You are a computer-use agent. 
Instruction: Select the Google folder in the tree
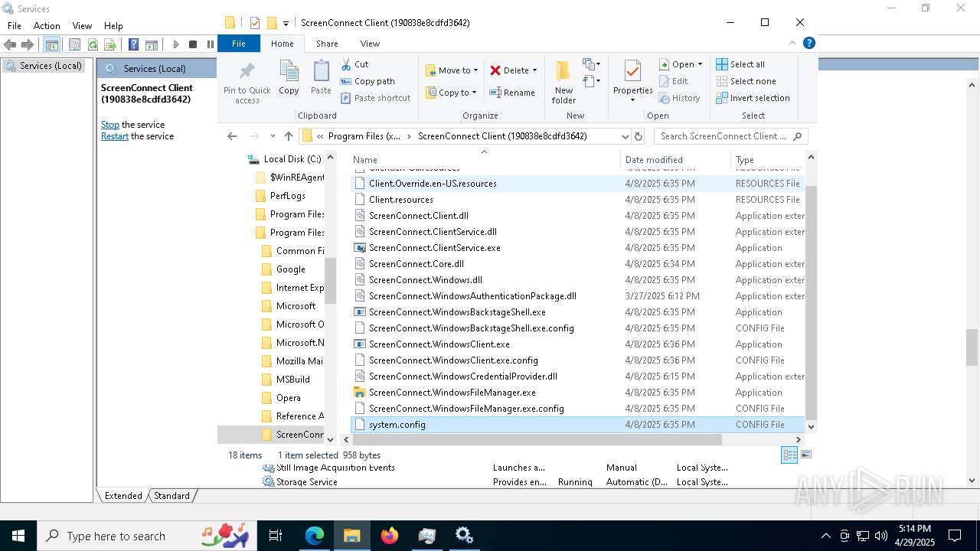click(283, 269)
